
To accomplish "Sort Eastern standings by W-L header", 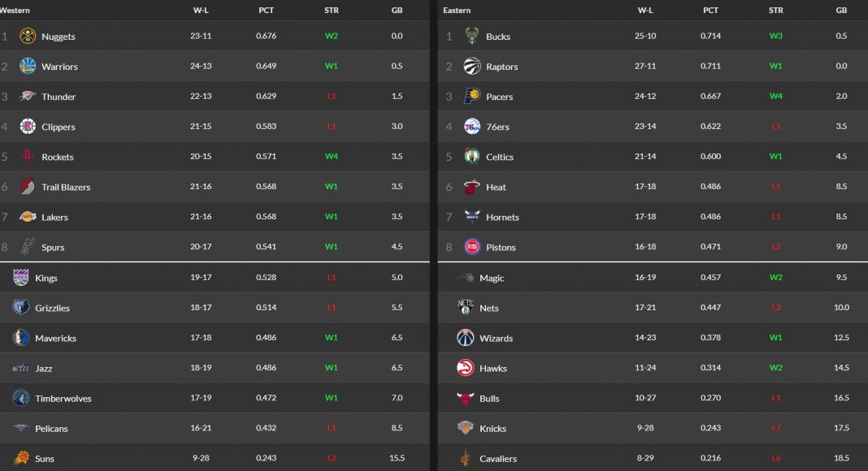I will tap(645, 11).
